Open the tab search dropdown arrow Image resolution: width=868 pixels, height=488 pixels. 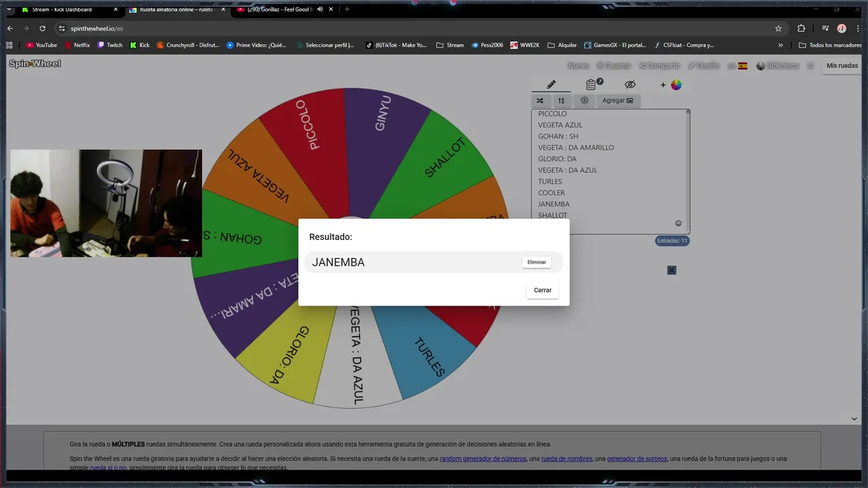9,9
